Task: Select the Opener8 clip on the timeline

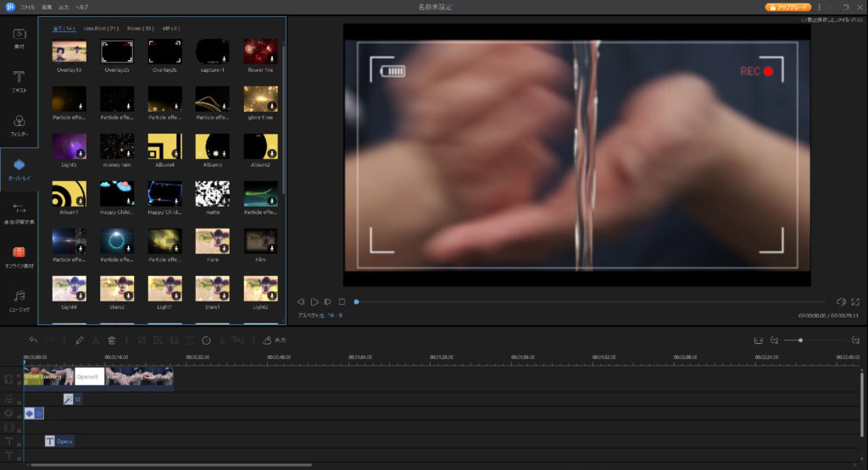Action: pyautogui.click(x=90, y=377)
